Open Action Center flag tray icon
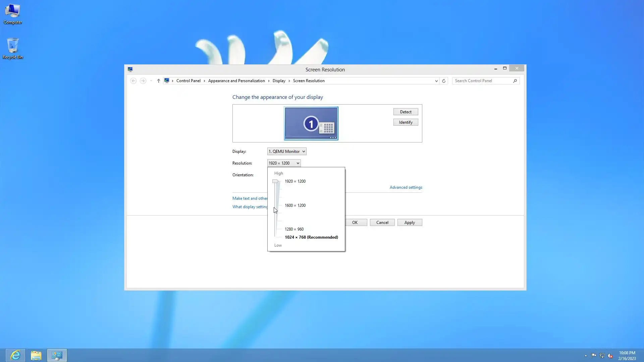The image size is (644, 362). [594, 356]
